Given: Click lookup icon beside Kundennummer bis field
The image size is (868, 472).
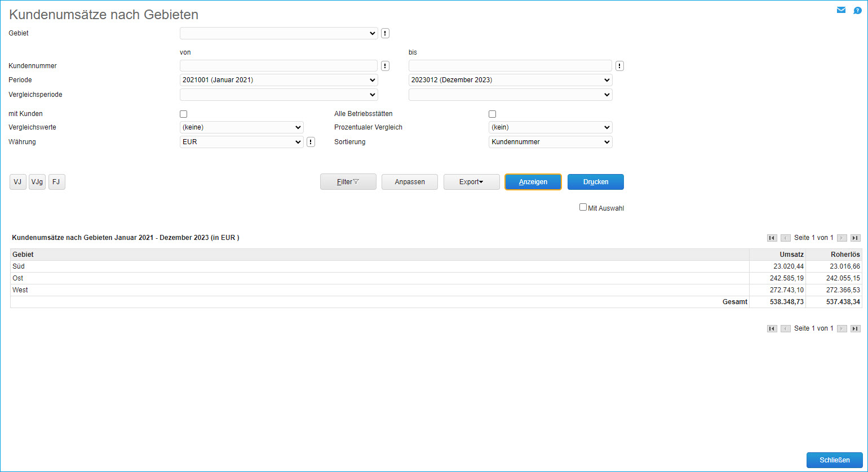Looking at the screenshot, I should (x=619, y=66).
